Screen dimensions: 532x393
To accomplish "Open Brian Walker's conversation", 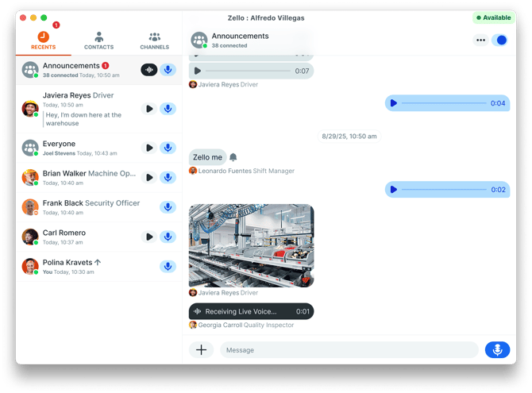I will (98, 178).
